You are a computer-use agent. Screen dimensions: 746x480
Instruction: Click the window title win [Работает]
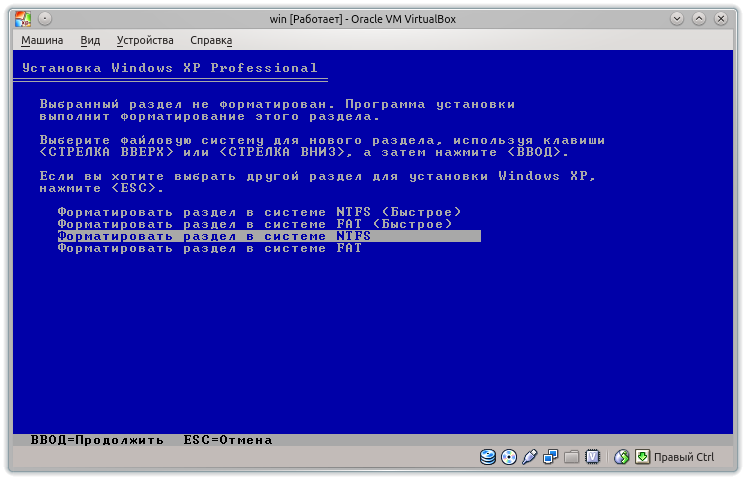(x=306, y=19)
